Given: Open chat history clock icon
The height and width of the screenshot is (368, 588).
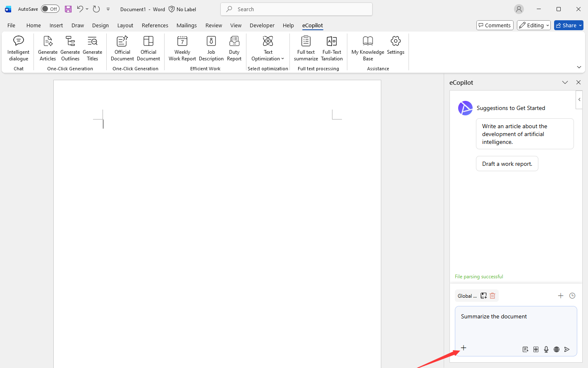Looking at the screenshot, I should coord(572,296).
